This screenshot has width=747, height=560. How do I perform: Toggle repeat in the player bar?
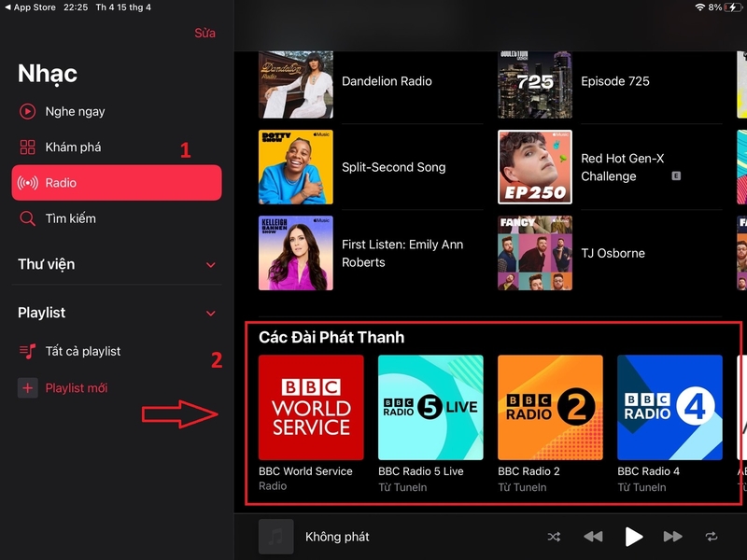[x=712, y=537]
